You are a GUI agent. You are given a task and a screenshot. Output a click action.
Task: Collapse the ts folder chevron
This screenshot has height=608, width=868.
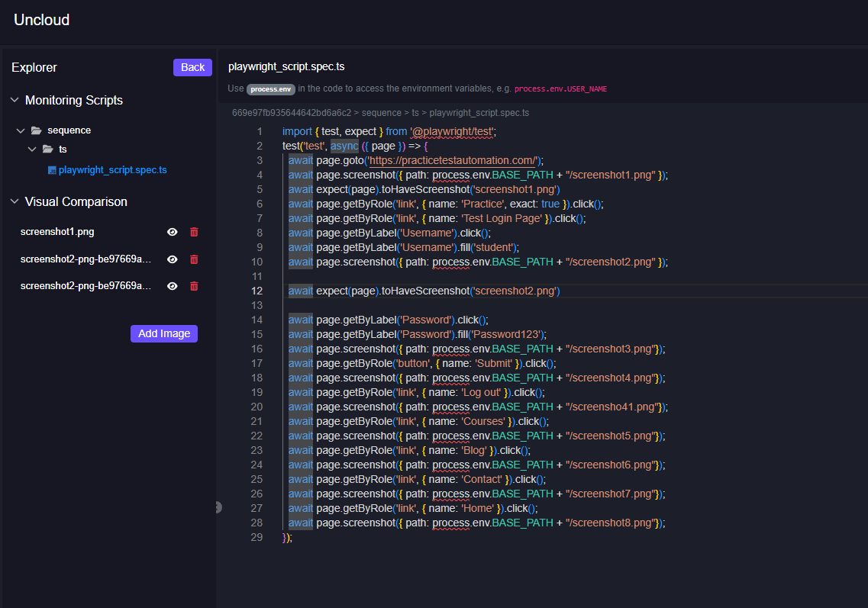(x=32, y=150)
